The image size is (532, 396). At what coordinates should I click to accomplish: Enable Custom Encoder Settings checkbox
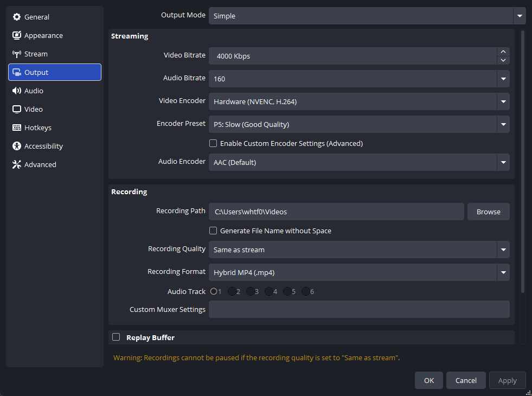click(213, 144)
